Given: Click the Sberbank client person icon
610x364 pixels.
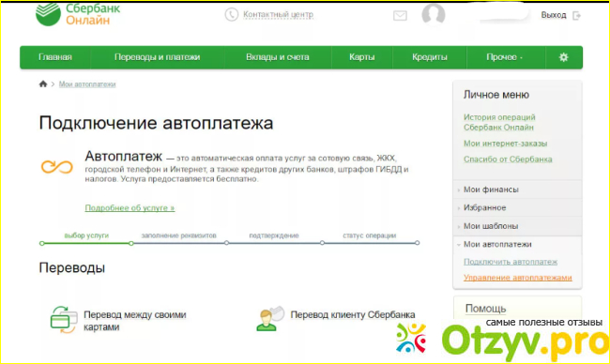Looking at the screenshot, I should tap(270, 319).
